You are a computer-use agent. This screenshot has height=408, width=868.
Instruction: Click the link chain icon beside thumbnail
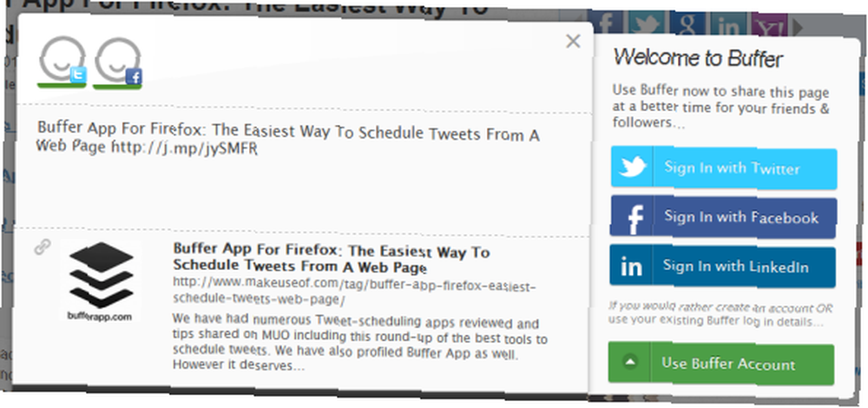pyautogui.click(x=42, y=247)
